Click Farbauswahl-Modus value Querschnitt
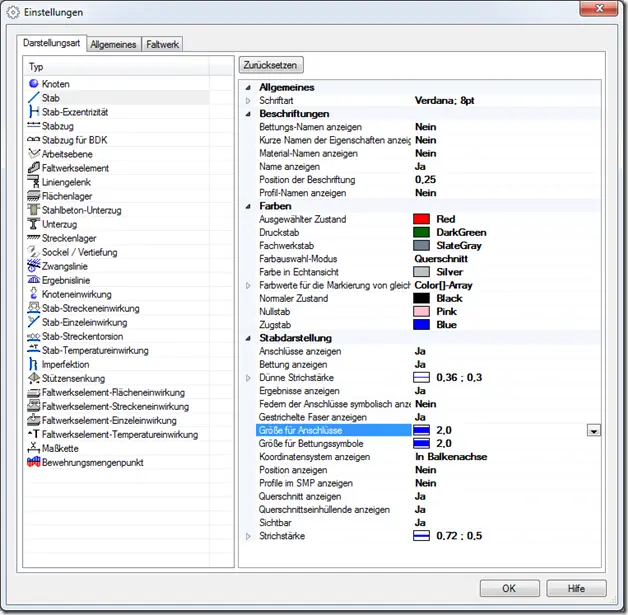 point(441,259)
